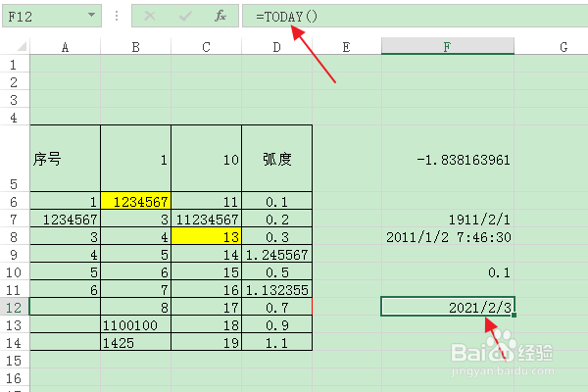Click the cell showing 1911/2/1
588x392 pixels.
pyautogui.click(x=448, y=220)
